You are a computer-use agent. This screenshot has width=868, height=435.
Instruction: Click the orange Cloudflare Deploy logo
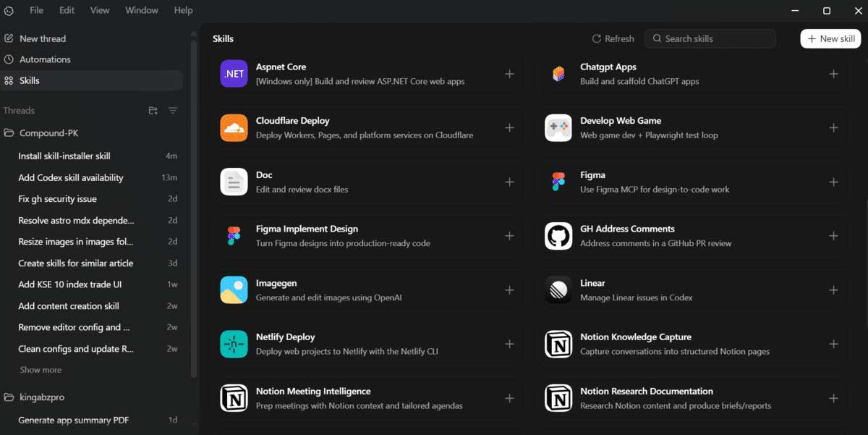pos(234,128)
